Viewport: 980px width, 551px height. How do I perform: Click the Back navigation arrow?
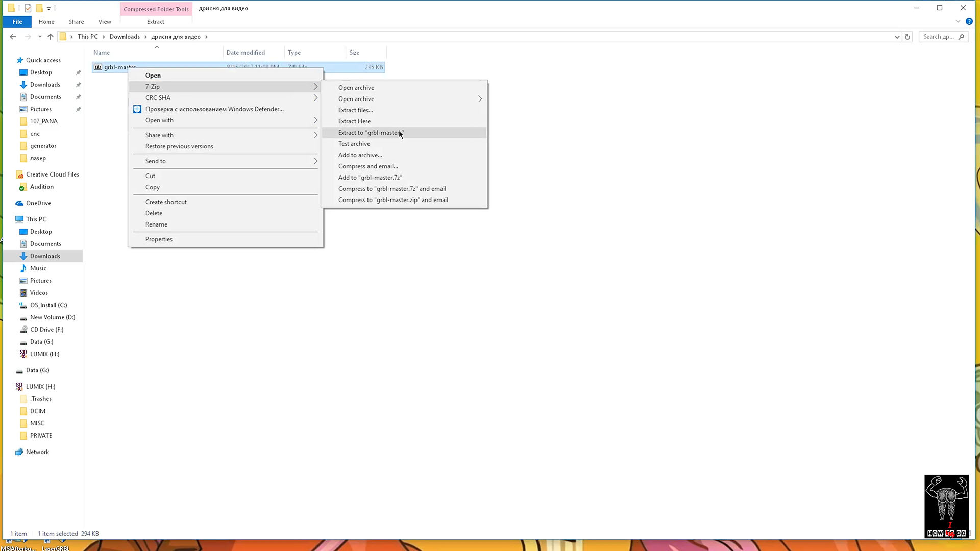tap(13, 37)
